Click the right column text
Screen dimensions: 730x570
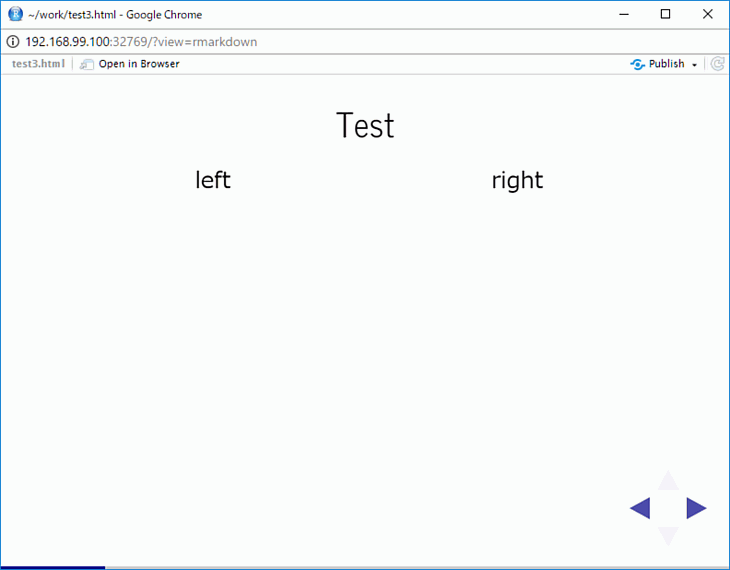pos(517,181)
